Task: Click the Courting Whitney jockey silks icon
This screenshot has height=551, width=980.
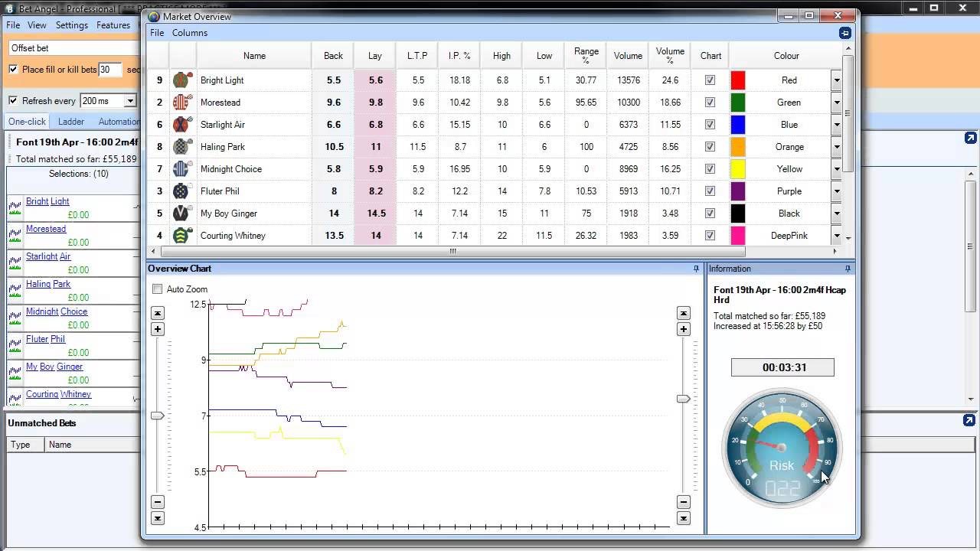Action: tap(182, 235)
